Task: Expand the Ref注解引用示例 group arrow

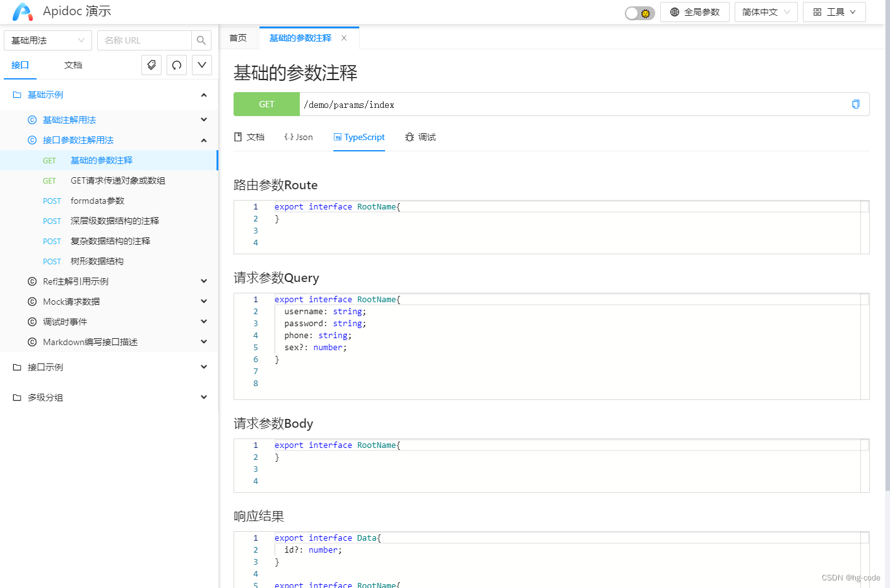Action: [x=204, y=281]
